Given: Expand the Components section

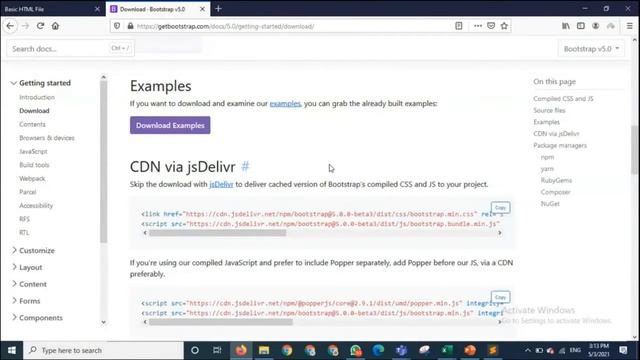Looking at the screenshot, I should pos(37,318).
